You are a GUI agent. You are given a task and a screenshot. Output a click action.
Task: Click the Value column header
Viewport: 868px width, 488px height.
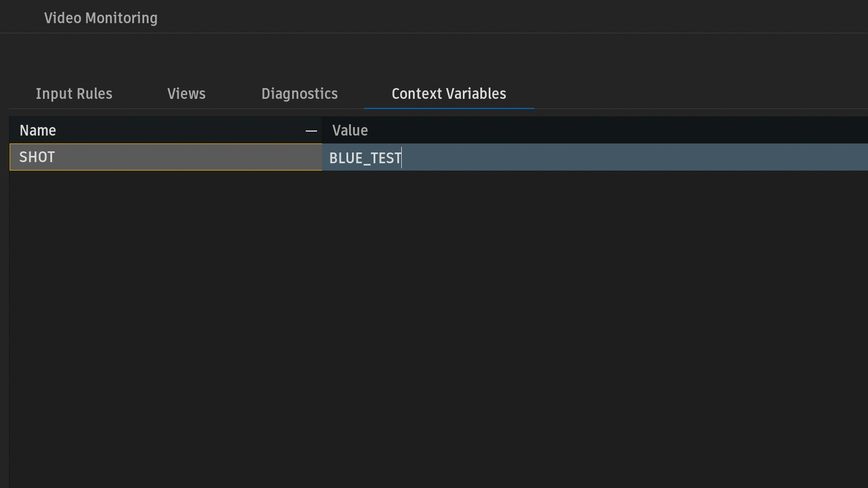pos(350,130)
